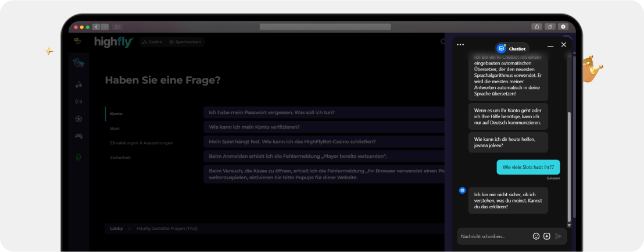This screenshot has height=252, width=644.
Task: Click the 'Wie viele Slots habt ihr??' message
Action: [528, 167]
